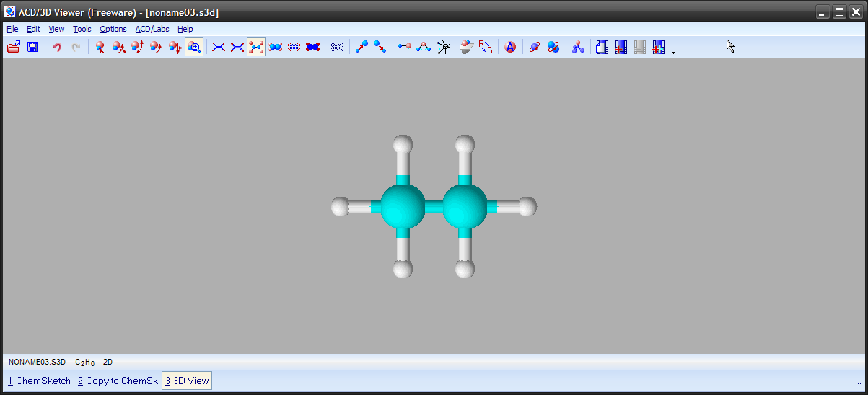Viewport: 868px width, 395px height.
Task: Start auto rotate and change style icon
Action: [553, 48]
